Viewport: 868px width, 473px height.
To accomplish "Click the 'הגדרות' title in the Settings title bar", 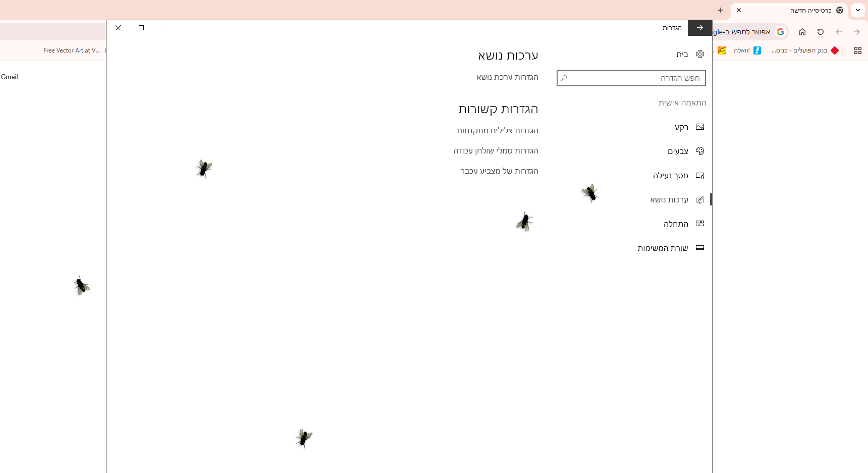I will click(x=672, y=28).
